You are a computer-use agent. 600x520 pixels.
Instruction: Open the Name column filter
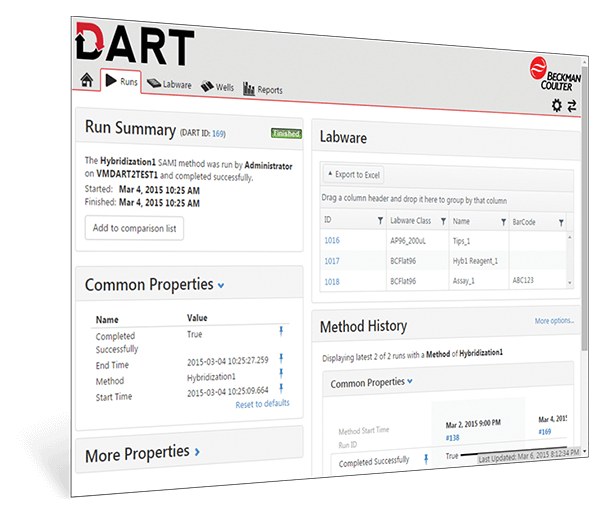click(x=504, y=222)
